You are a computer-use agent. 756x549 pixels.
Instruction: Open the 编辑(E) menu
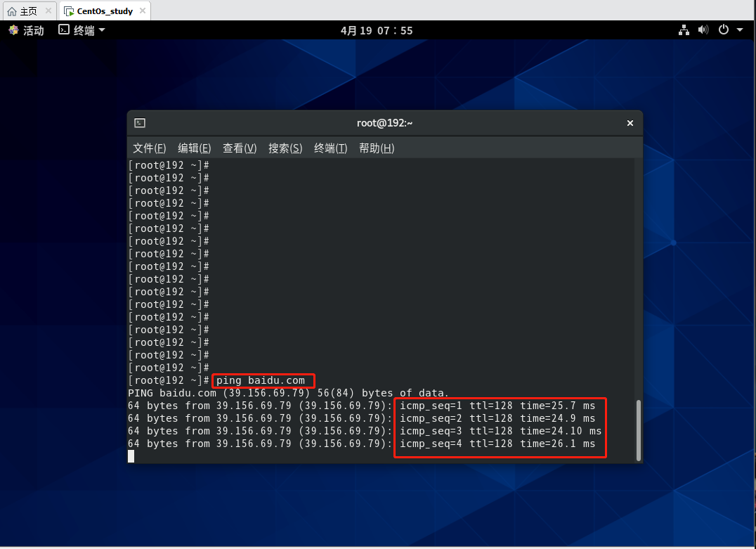tap(194, 148)
